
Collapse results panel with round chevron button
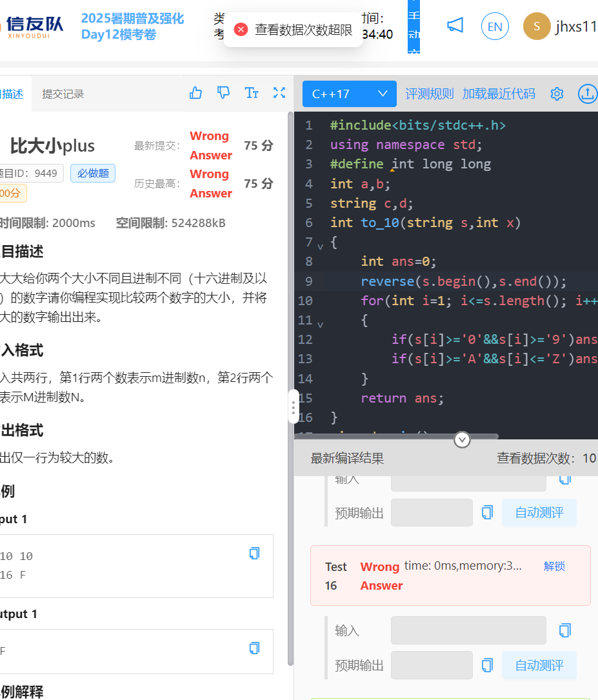pyautogui.click(x=463, y=440)
